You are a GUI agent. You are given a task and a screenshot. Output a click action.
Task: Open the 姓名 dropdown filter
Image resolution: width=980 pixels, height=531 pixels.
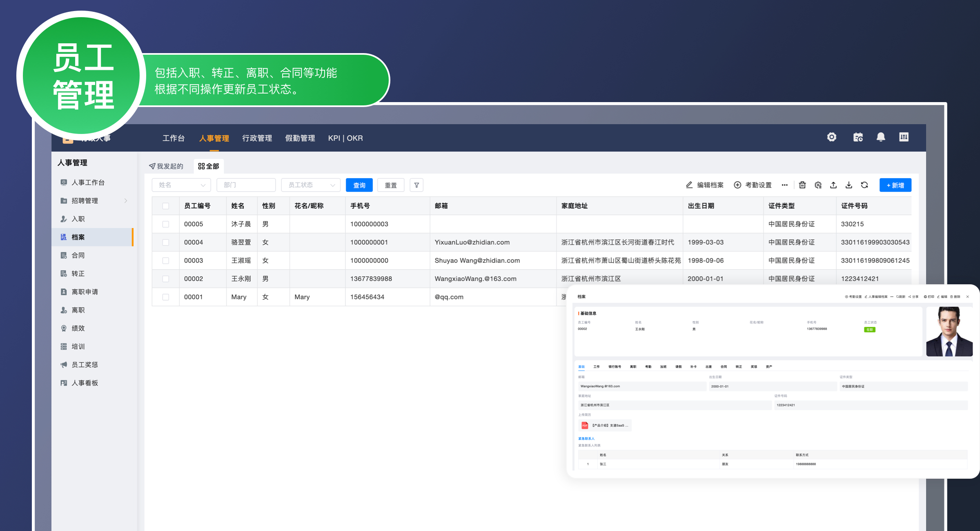[x=181, y=185]
